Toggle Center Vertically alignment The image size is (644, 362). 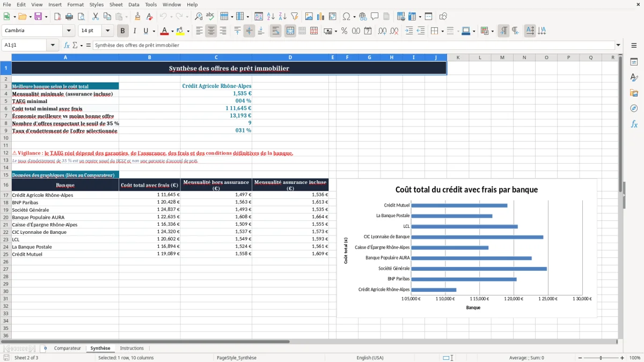pyautogui.click(x=249, y=31)
